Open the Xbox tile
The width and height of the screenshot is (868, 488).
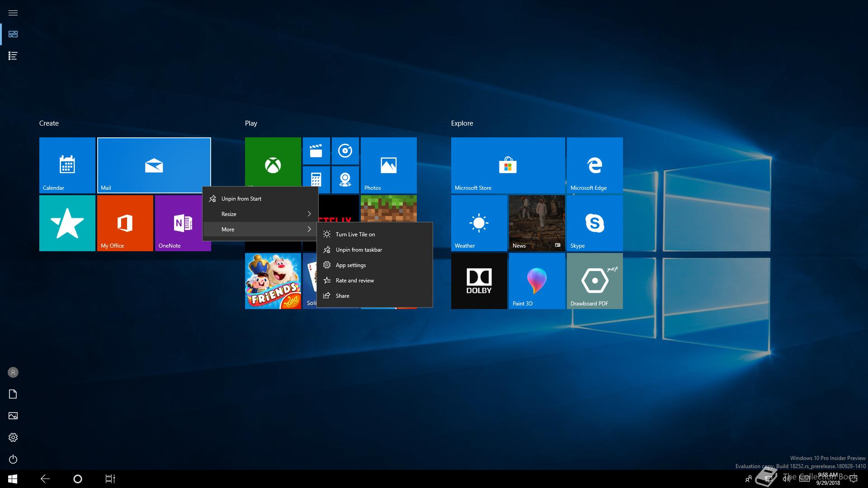[273, 162]
